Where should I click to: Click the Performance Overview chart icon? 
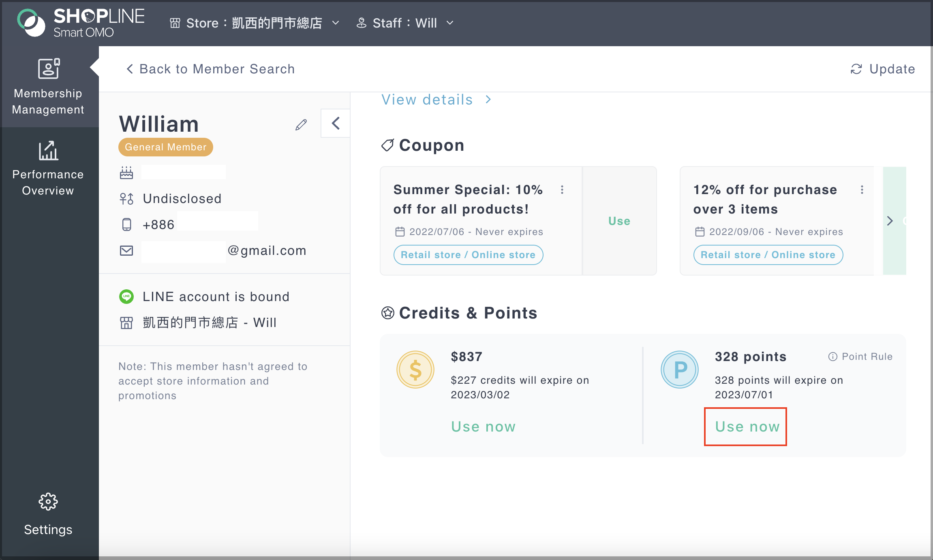click(x=48, y=150)
